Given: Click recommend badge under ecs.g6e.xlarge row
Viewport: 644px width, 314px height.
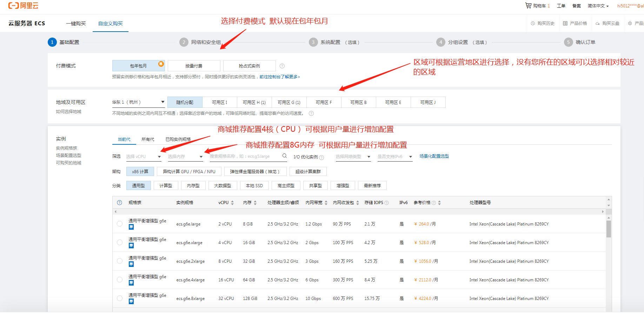Looking at the screenshot, I should click(x=131, y=246).
